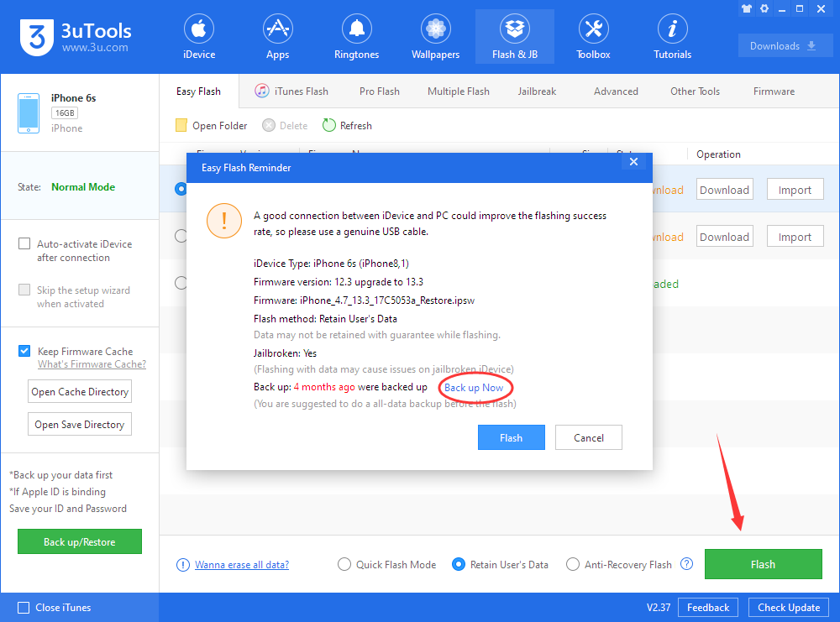Click Download in the first firmware row
This screenshot has height=622, width=840.
click(x=724, y=190)
